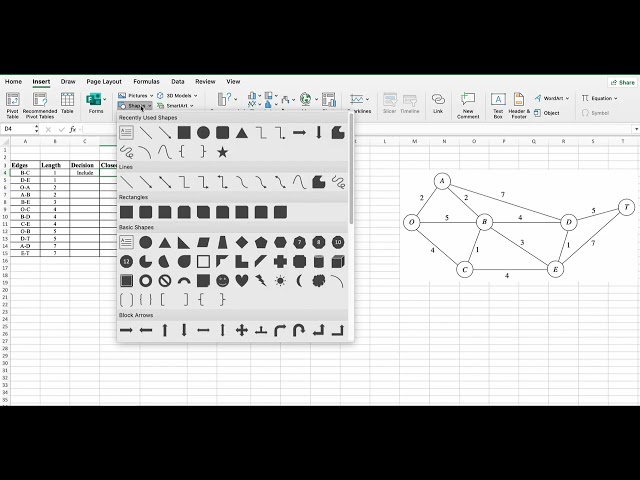Switch to the View tab
The height and width of the screenshot is (480, 640).
click(233, 82)
